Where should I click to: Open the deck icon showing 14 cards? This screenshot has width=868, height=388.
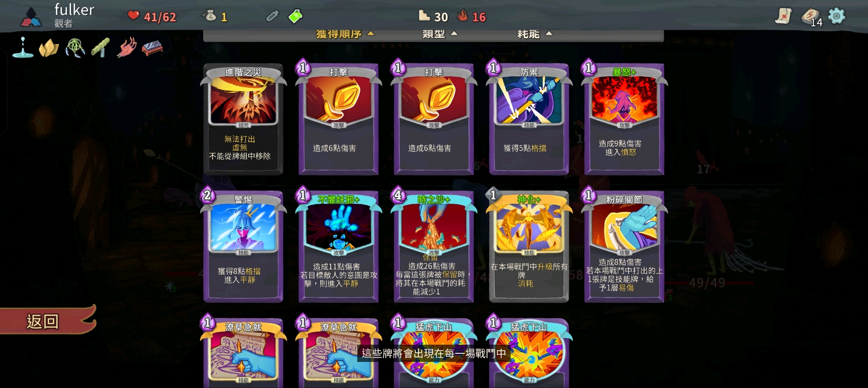pos(811,17)
